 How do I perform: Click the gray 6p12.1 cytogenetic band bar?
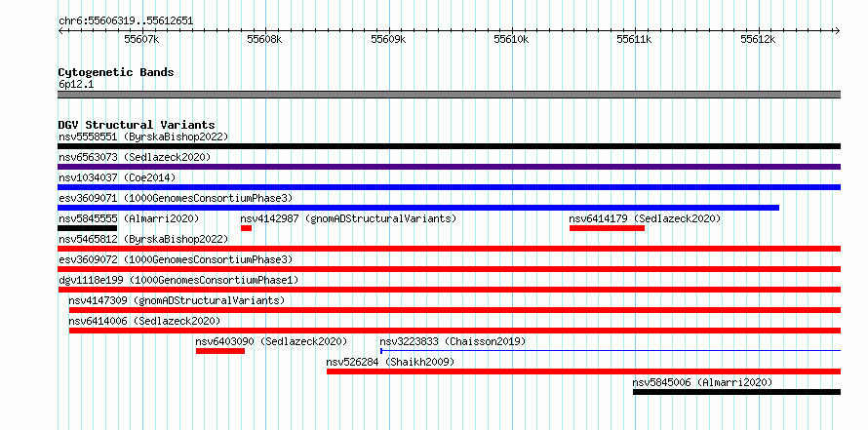point(449,95)
